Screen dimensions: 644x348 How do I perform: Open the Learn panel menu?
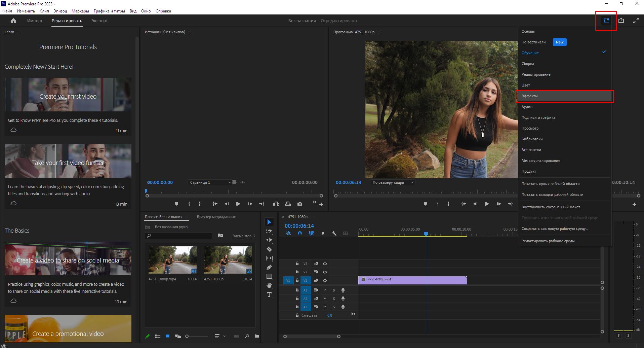[x=19, y=32]
